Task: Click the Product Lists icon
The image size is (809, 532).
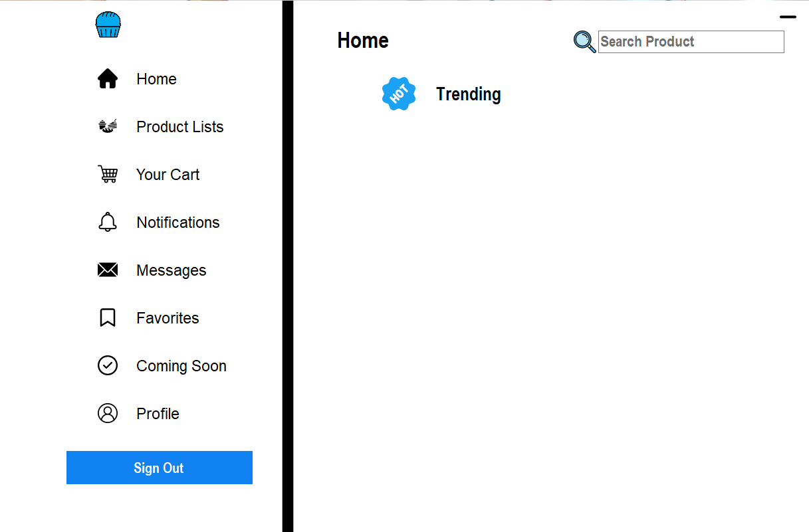Action: coord(108,126)
